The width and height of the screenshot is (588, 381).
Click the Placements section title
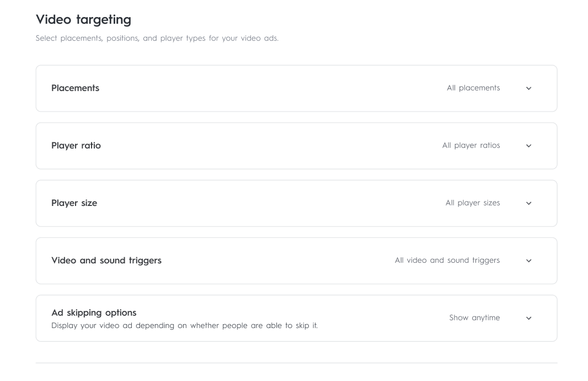[x=75, y=88]
